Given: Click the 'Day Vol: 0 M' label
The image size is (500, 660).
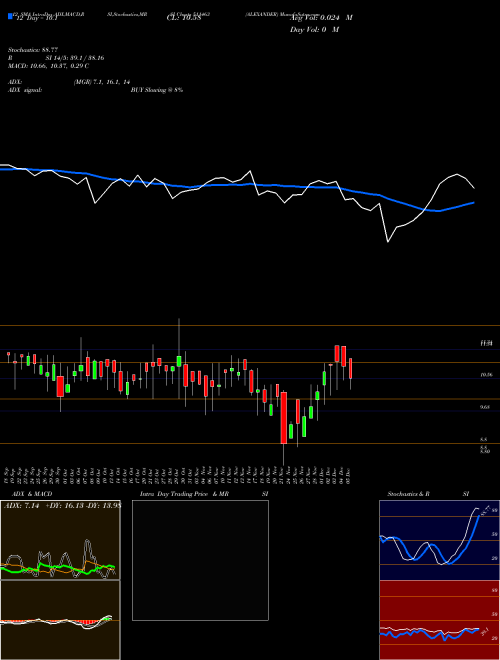Looking at the screenshot, I should pyautogui.click(x=314, y=29).
